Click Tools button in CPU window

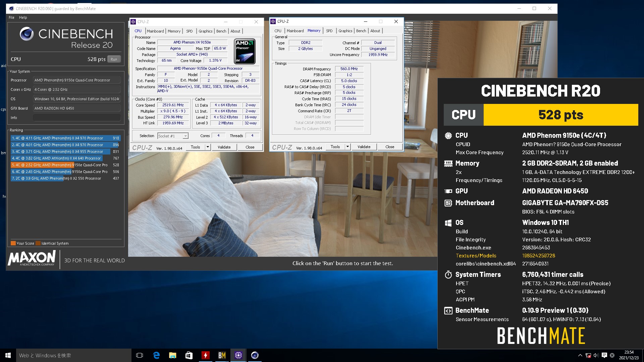click(195, 147)
